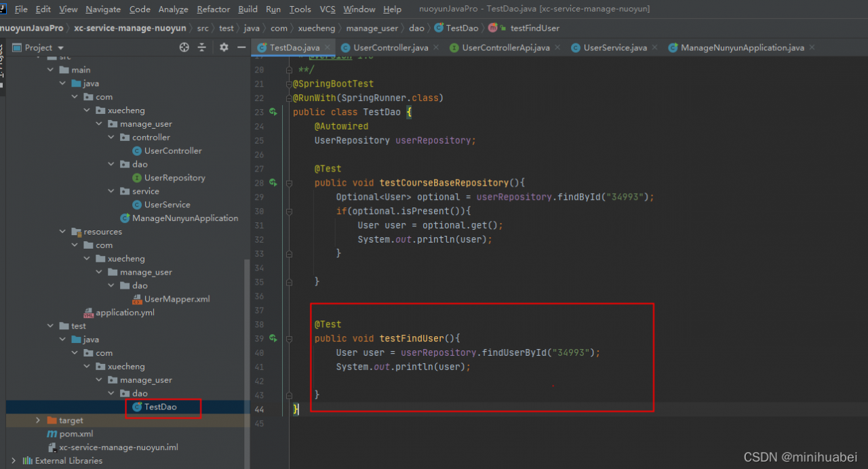
Task: Fold the testFindUser method at line 39
Action: (x=289, y=338)
